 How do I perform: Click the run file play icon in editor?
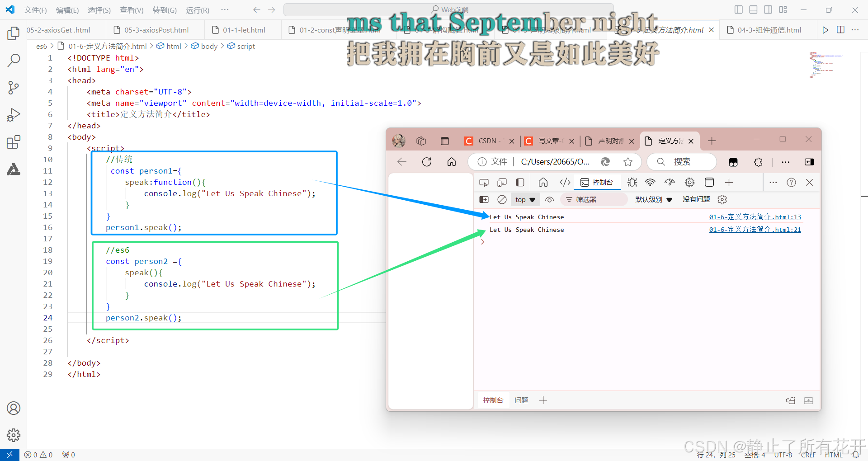[x=826, y=30]
